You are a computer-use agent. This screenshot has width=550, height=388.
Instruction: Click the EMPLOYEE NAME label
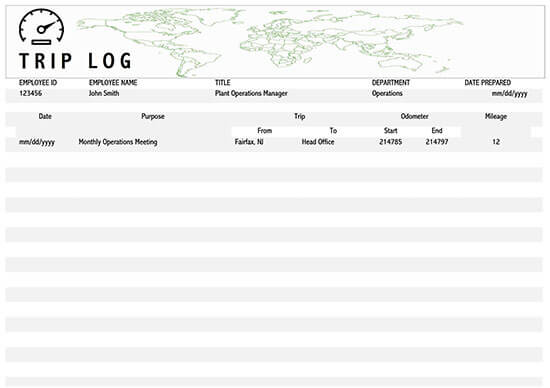click(x=113, y=83)
